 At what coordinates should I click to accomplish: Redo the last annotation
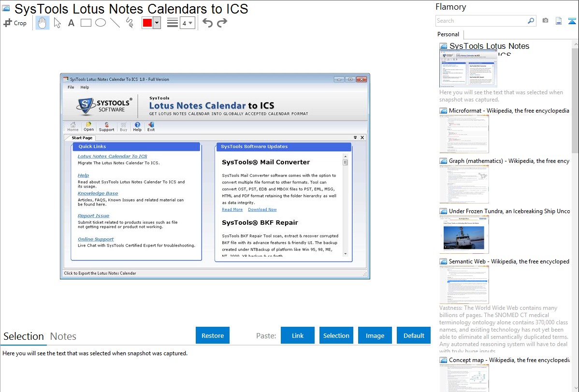pos(222,23)
